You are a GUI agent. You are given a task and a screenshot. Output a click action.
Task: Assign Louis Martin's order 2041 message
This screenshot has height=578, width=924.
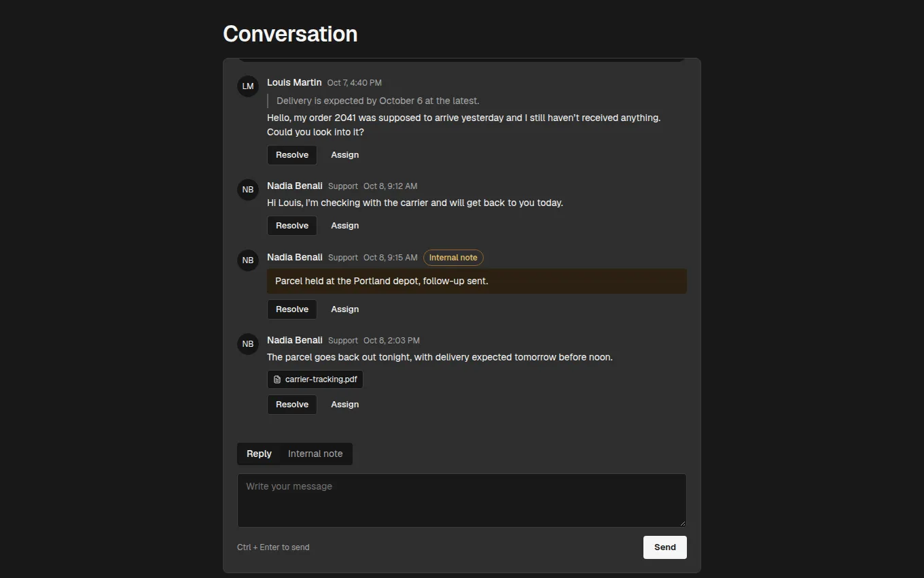click(345, 155)
